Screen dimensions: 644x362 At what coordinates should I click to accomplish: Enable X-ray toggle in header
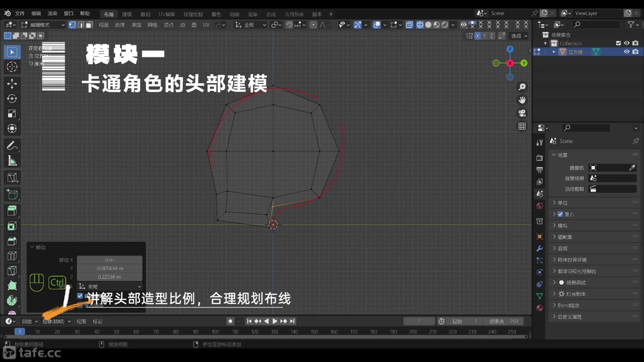tap(409, 25)
